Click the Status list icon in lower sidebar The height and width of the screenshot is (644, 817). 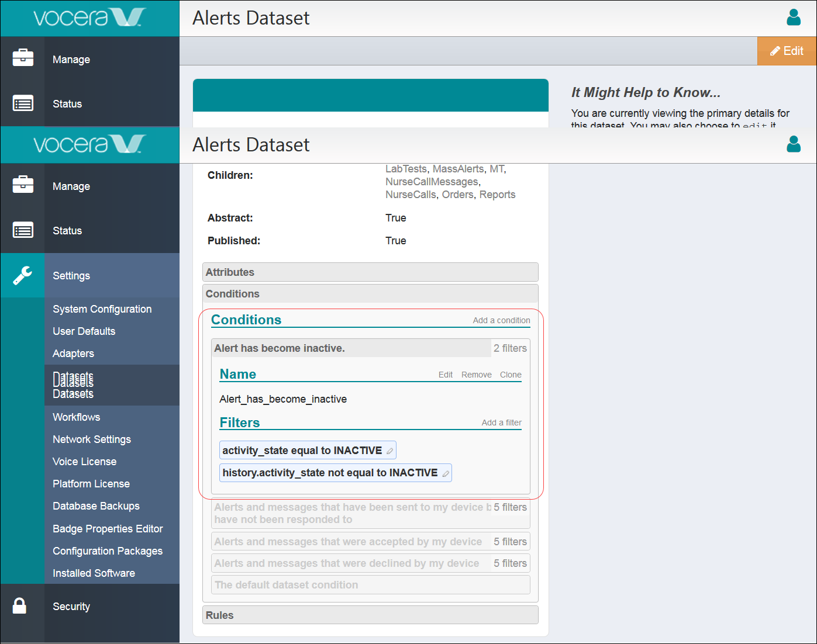[23, 230]
